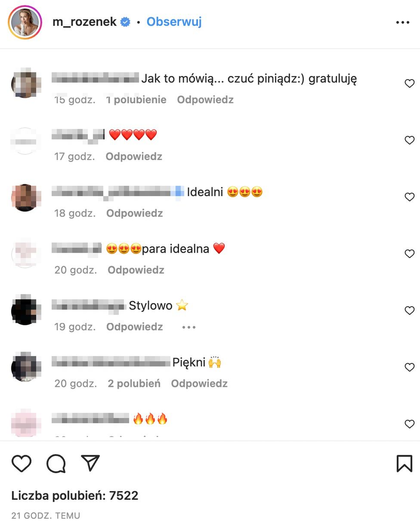The image size is (420, 532).
Task: Open the 'Liczba polubień: 7522' likes count
Action: click(x=75, y=495)
